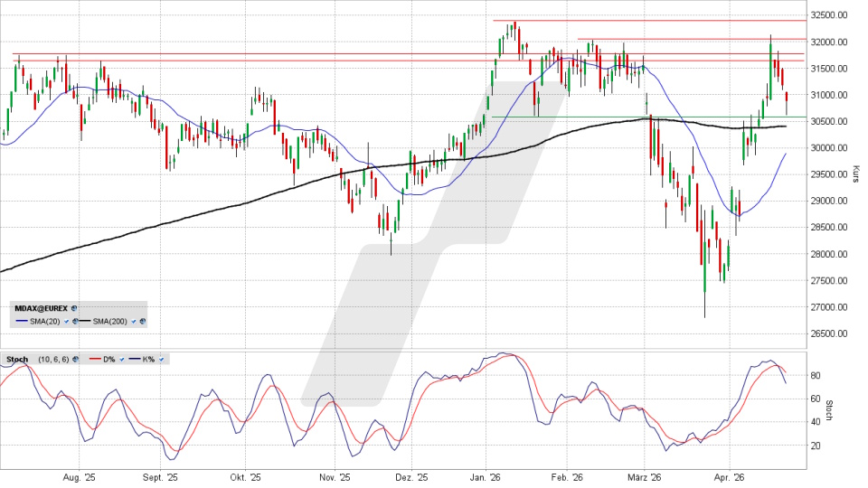The width and height of the screenshot is (868, 488).
Task: Click the 32500.00 price axis label
Action: [x=829, y=15]
